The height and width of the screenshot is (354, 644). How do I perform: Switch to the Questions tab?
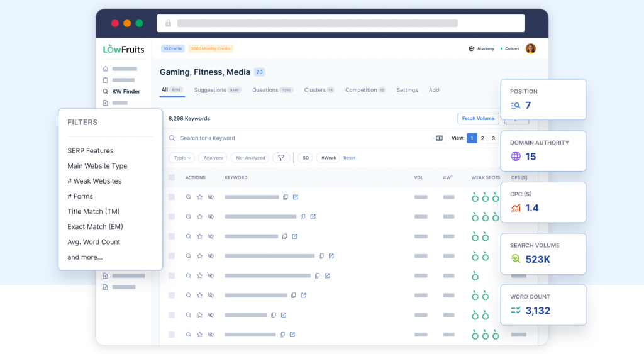tap(272, 90)
